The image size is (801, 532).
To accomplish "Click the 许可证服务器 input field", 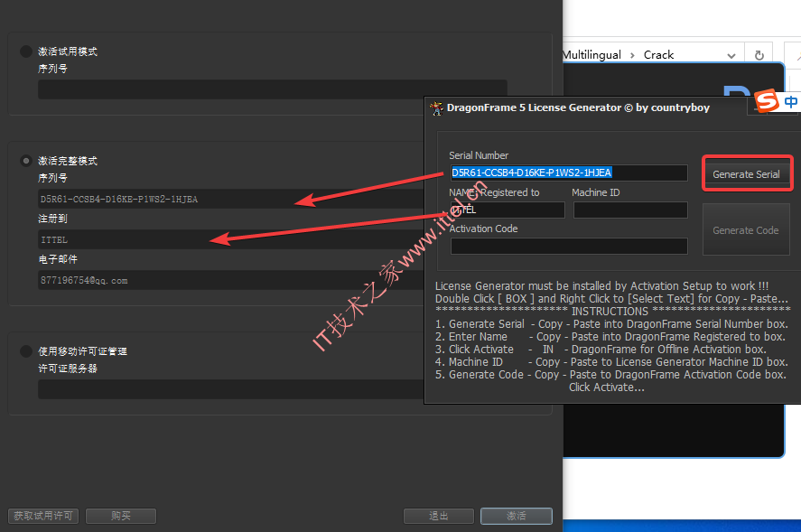I will pos(231,389).
